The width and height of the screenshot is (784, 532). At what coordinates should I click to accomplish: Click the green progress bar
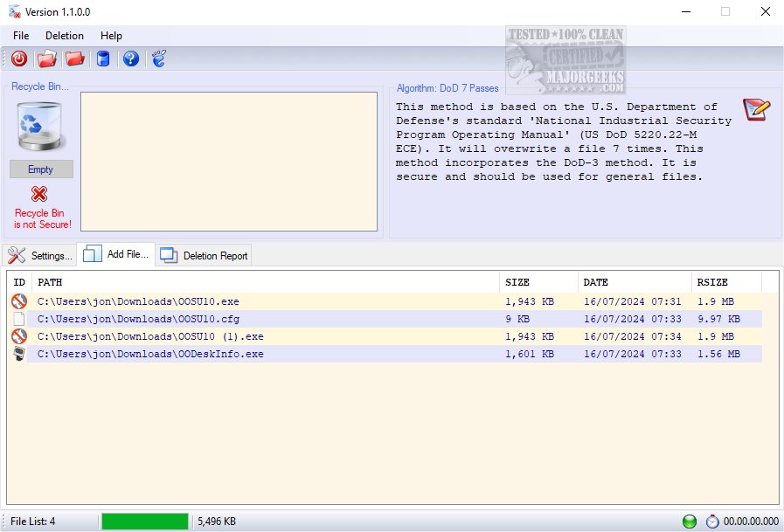[x=145, y=522]
